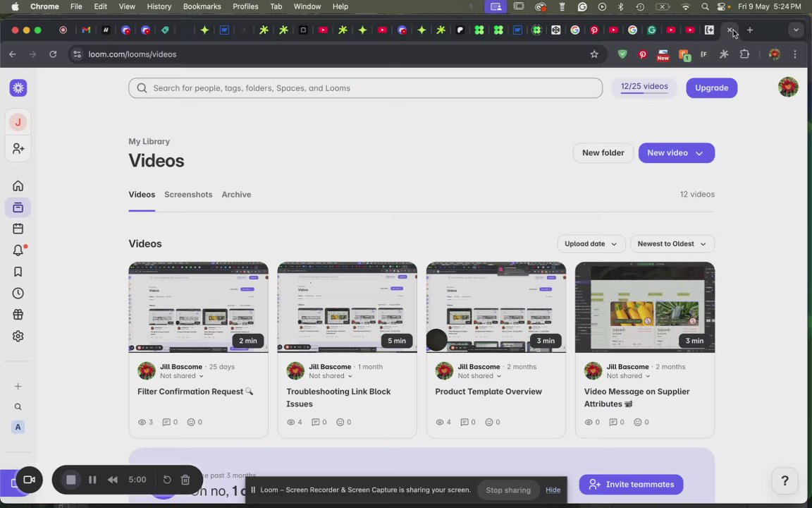This screenshot has width=812, height=508.
Task: Click the Bluetooth icon in menu bar
Action: click(621, 6)
